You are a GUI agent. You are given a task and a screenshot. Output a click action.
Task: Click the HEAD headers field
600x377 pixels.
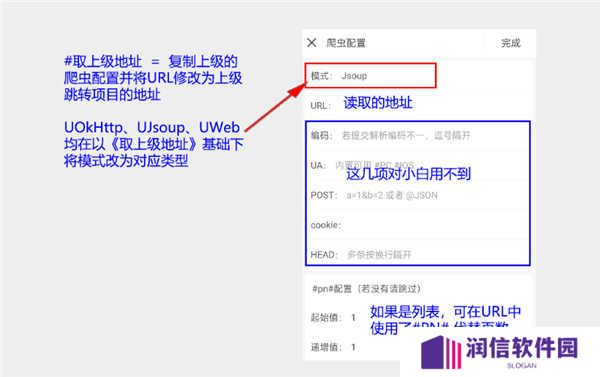pos(418,255)
